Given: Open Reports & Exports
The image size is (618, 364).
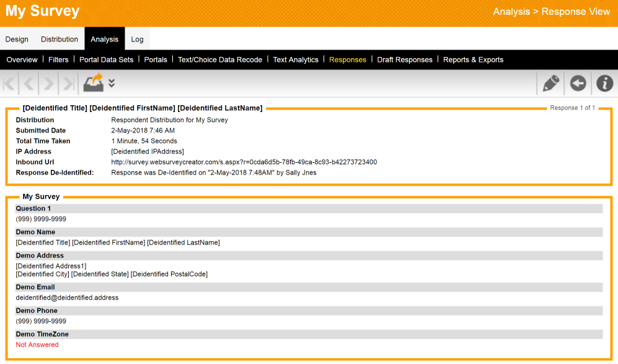Looking at the screenshot, I should 473,59.
